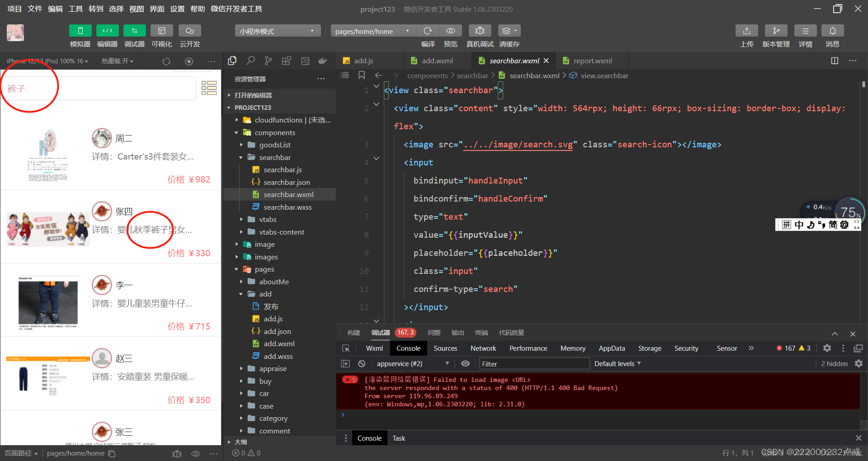Open the 设置 menu

[177, 9]
